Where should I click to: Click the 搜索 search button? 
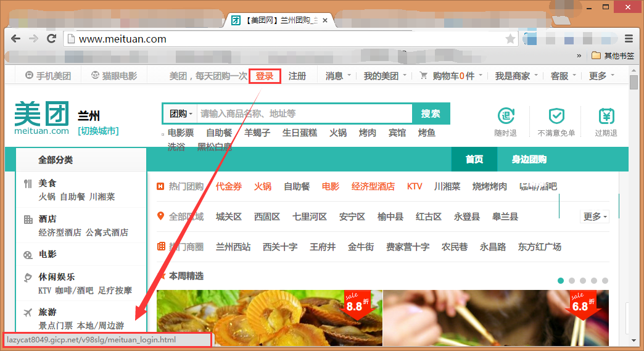click(431, 114)
